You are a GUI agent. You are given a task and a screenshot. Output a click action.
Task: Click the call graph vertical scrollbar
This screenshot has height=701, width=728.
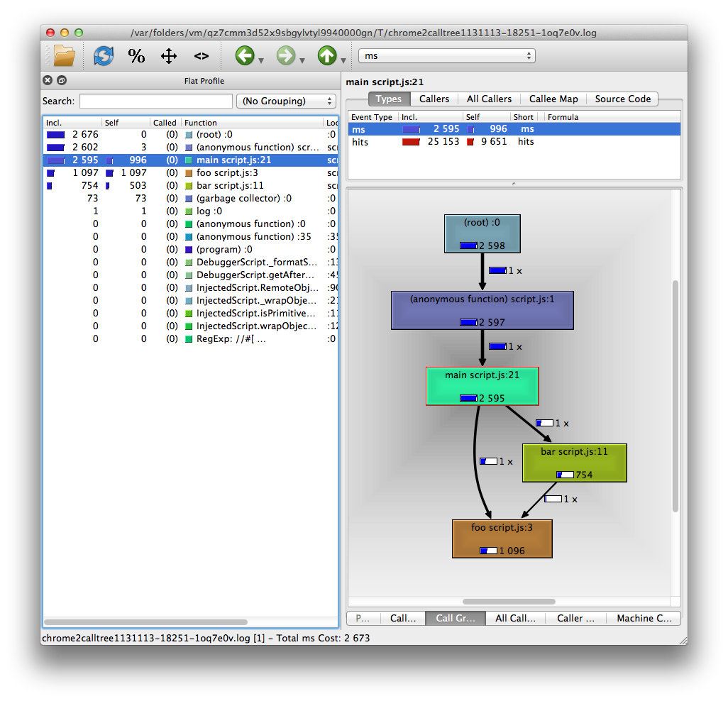(x=675, y=396)
